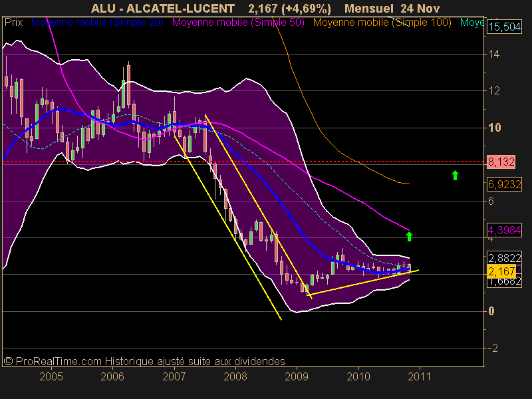The height and width of the screenshot is (399, 532).
Task: Click the 2010 label on time axis
Action: [358, 376]
